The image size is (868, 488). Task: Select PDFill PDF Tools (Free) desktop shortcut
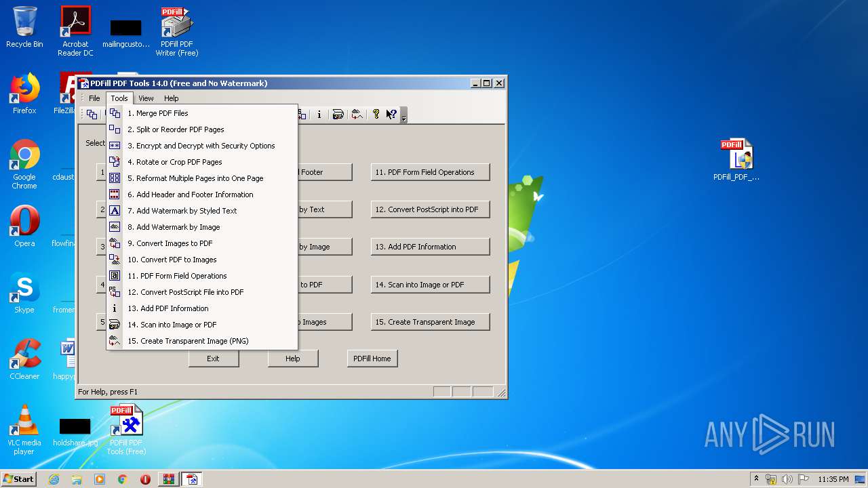126,430
